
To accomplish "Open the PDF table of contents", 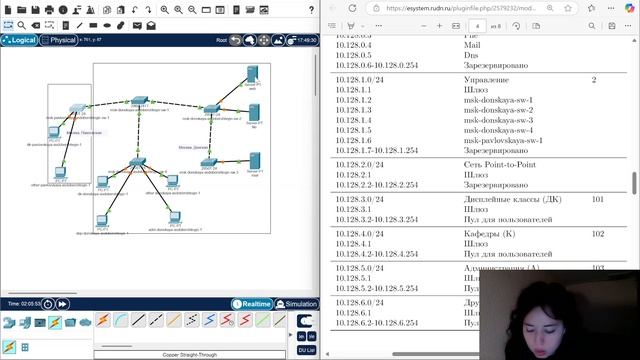I will 332,26.
